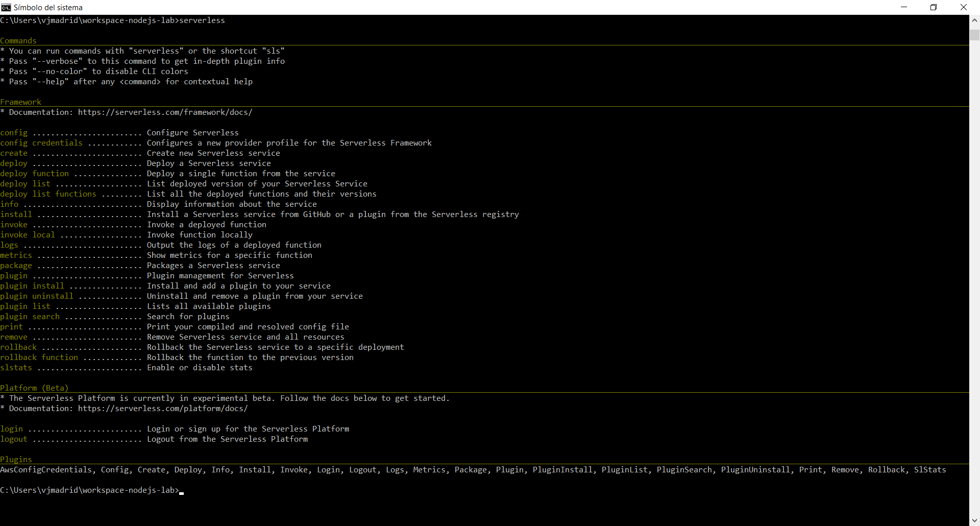Image resolution: width=980 pixels, height=526 pixels.
Task: Click the "deploy list functions" command name
Action: tap(48, 194)
